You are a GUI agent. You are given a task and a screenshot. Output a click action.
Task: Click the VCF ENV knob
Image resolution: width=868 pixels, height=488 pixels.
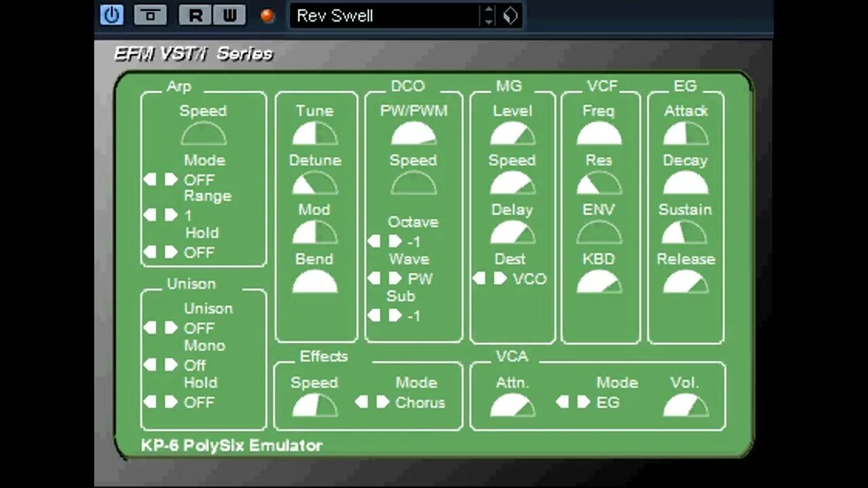599,233
